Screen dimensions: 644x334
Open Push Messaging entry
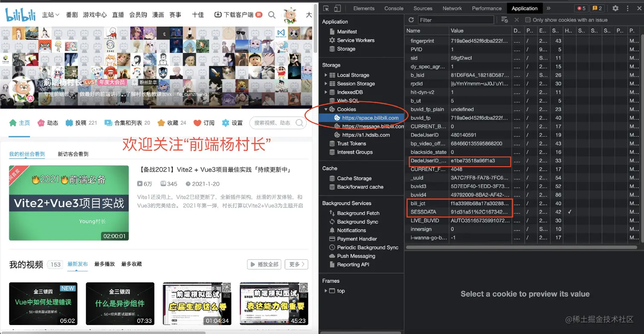[356, 256]
